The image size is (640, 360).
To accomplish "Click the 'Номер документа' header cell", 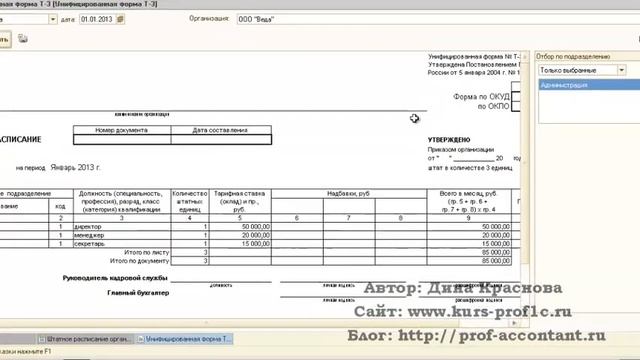I will [122, 130].
